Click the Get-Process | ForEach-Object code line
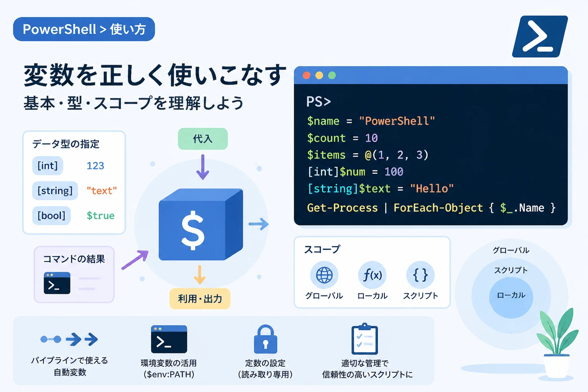Viewport: 588px width, 392px height. [x=431, y=208]
